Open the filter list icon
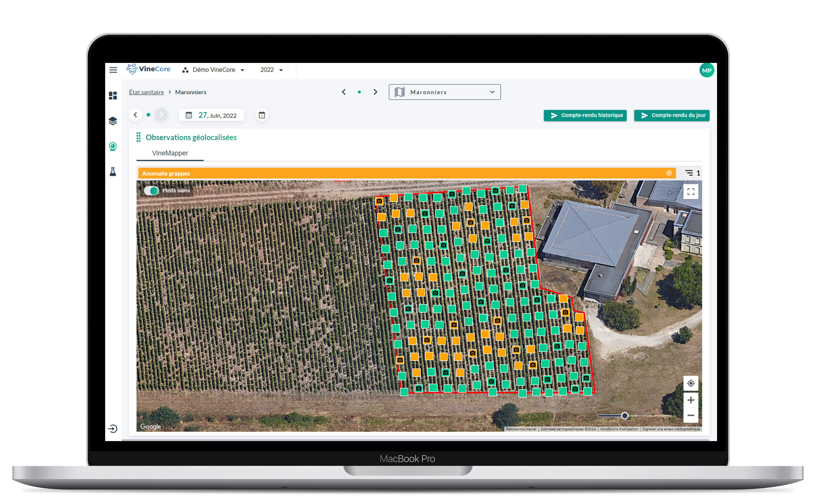Viewport: 816px width, 504px height. click(x=689, y=173)
